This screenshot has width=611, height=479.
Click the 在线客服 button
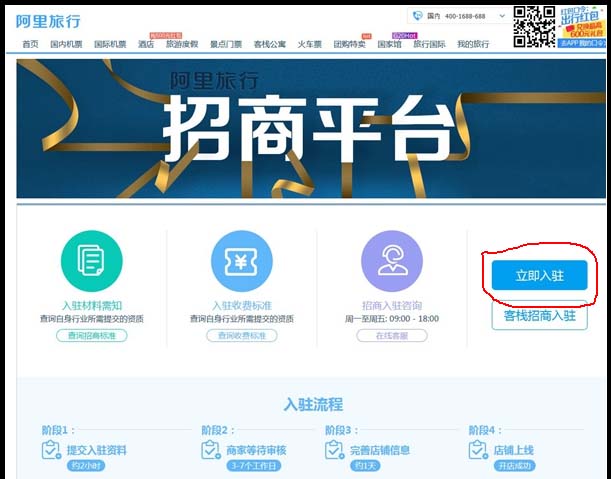(392, 336)
